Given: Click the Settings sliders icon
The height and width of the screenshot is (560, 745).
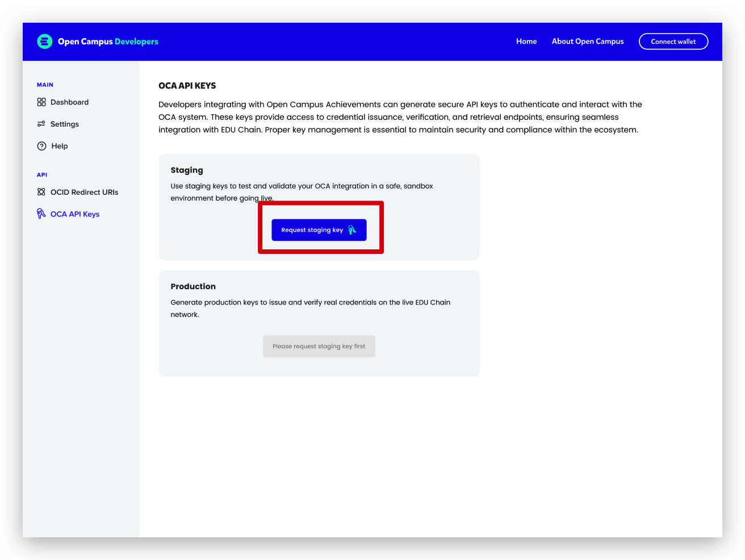Looking at the screenshot, I should pos(41,124).
